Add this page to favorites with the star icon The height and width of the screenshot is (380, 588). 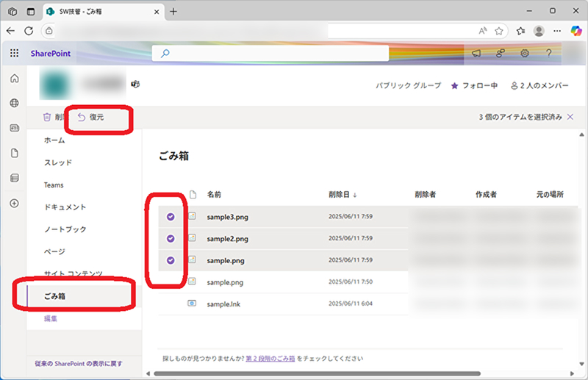click(499, 31)
